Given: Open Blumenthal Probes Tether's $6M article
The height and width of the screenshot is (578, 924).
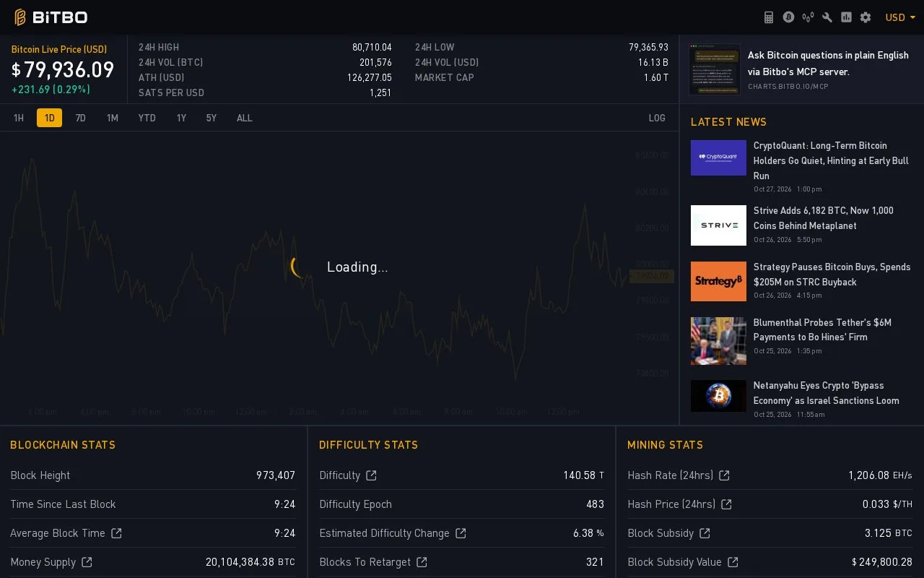Looking at the screenshot, I should 823,329.
